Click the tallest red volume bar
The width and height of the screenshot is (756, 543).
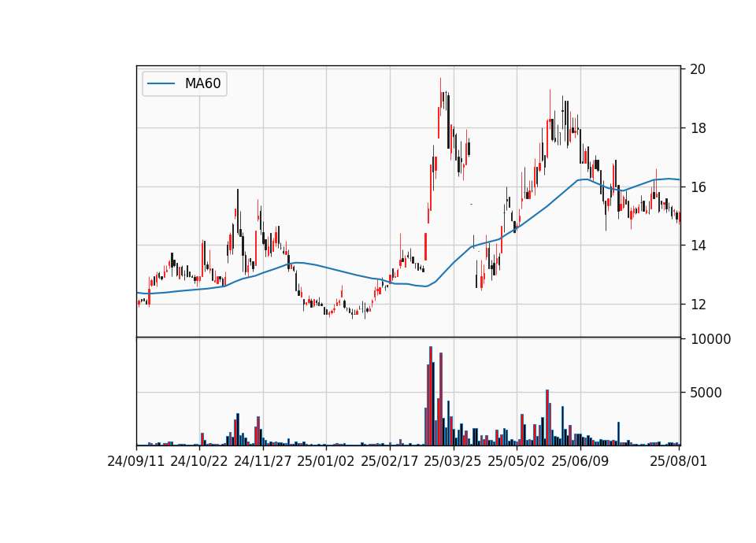[431, 396]
